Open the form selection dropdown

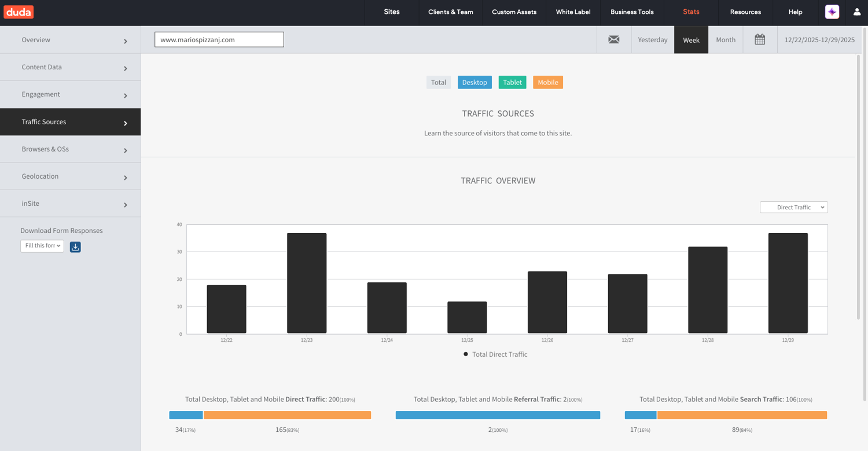click(x=42, y=246)
